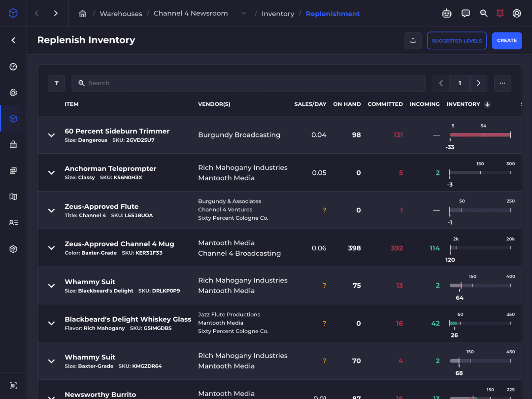
Task: Expand the Zeus-Approved Flute row
Action: (x=51, y=210)
